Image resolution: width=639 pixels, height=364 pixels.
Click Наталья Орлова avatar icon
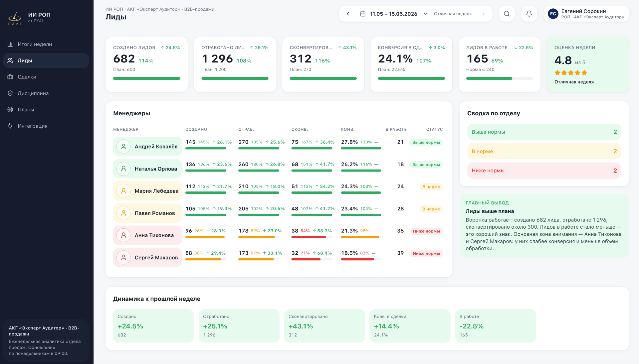pyautogui.click(x=123, y=169)
